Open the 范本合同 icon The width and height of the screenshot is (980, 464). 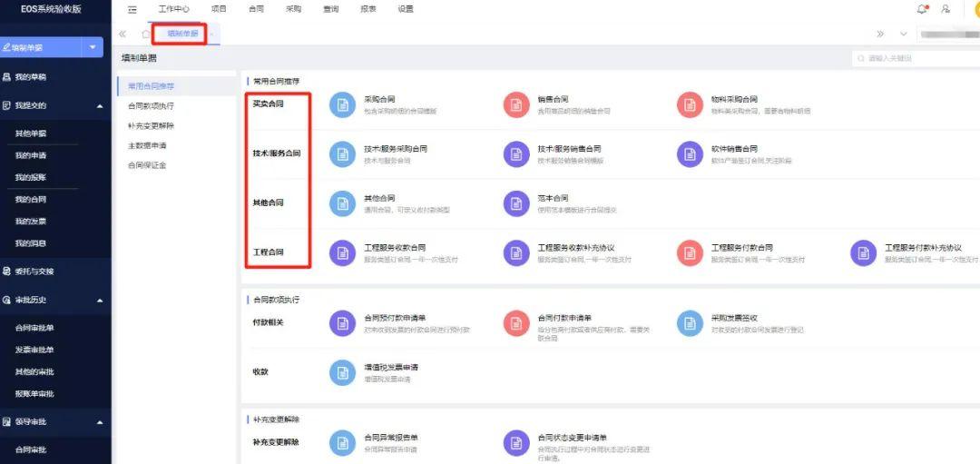point(515,204)
